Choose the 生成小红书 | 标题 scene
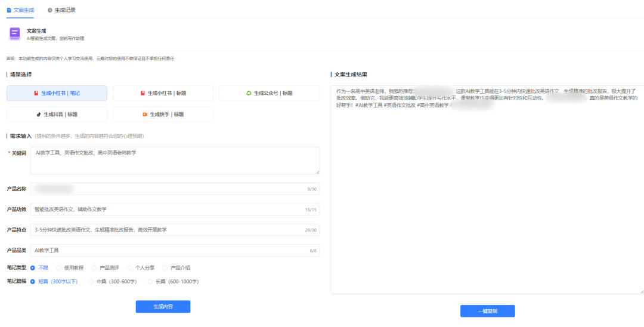644x327 pixels. tap(163, 93)
